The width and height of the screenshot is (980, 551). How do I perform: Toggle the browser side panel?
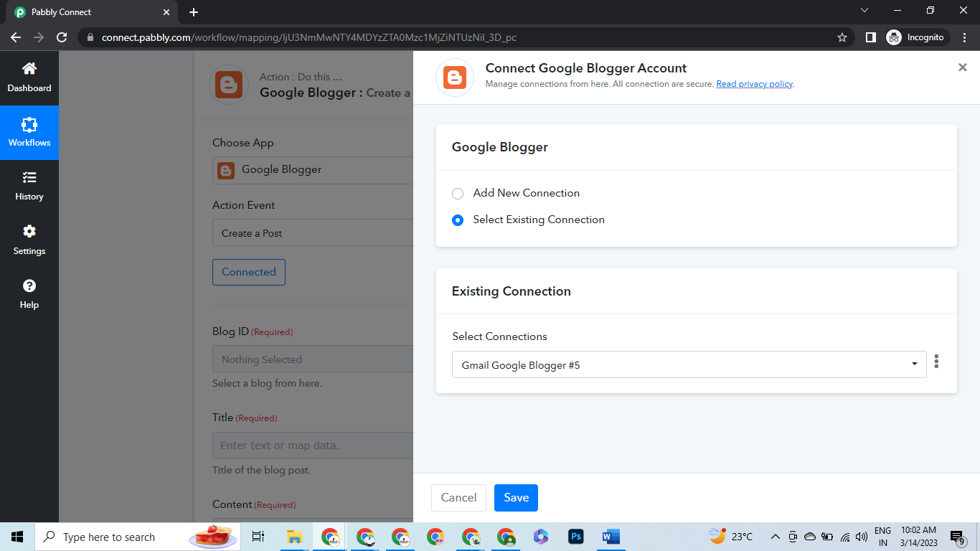tap(870, 37)
